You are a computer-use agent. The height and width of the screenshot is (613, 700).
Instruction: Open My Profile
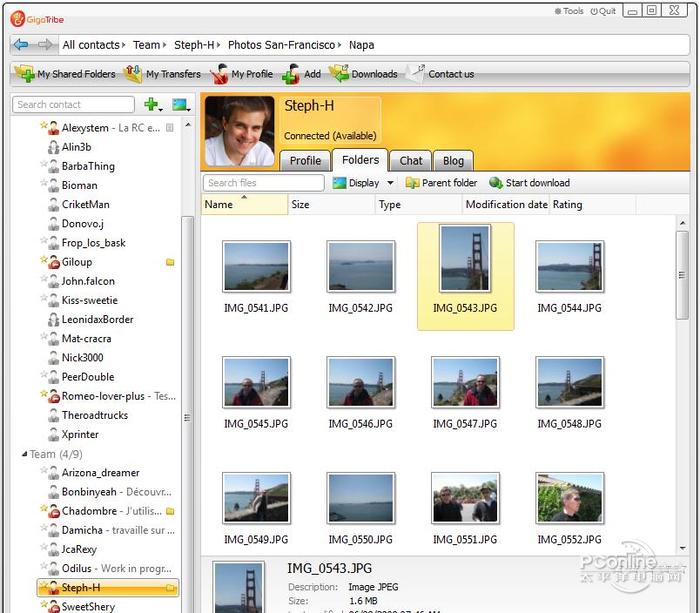[x=242, y=74]
